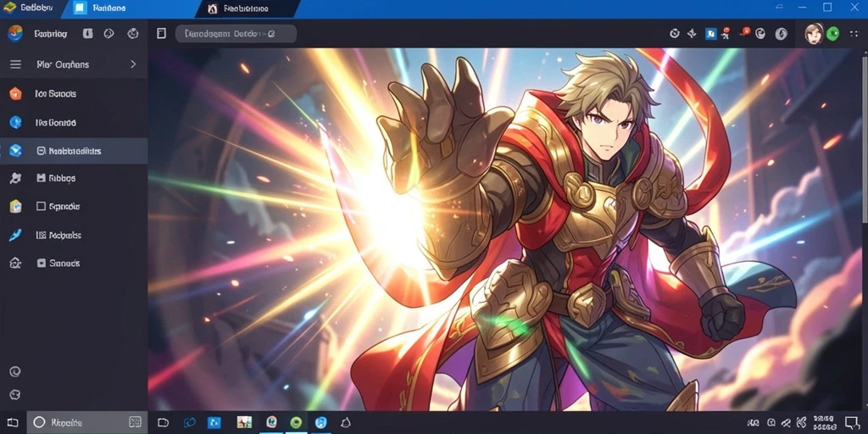Screen dimensions: 868x434
Task: Click the small square icon at the search box's right end
Action: (135, 422)
